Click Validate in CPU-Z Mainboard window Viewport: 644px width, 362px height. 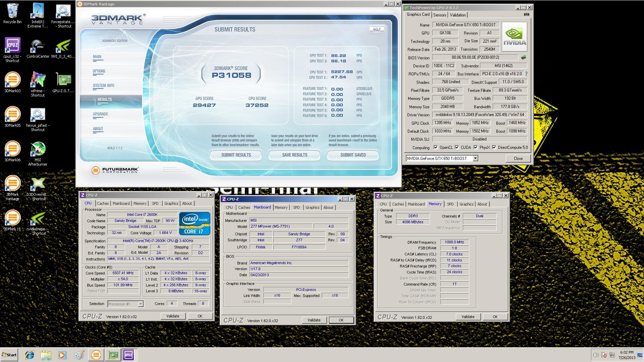(x=314, y=320)
